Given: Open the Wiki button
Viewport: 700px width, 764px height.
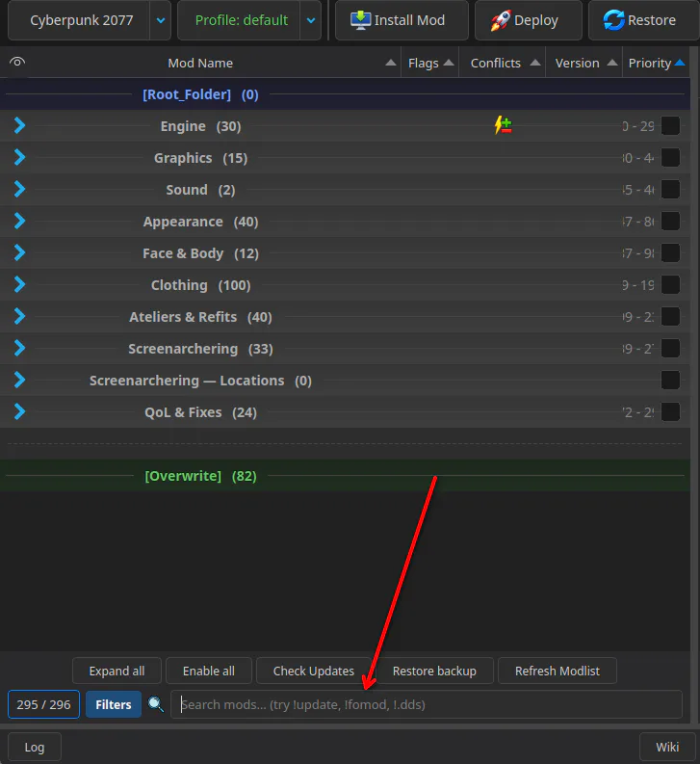Looking at the screenshot, I should pos(667,747).
